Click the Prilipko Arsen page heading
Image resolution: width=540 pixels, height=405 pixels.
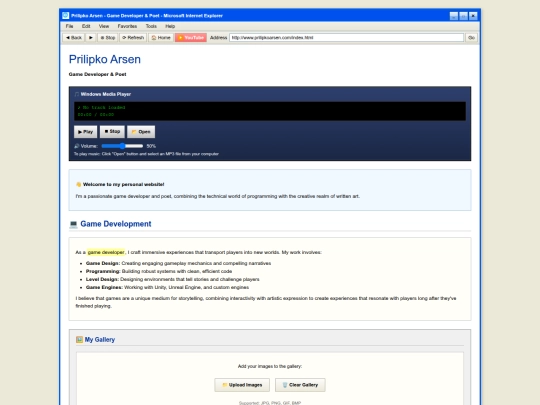tap(105, 59)
